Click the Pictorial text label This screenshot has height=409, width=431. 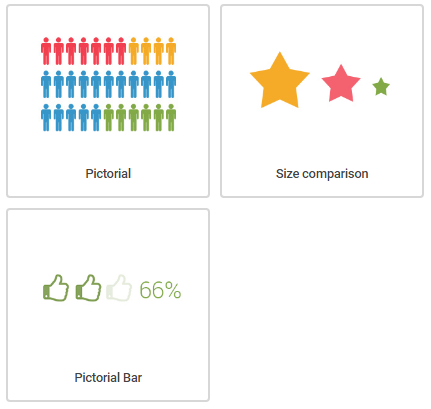click(x=108, y=174)
